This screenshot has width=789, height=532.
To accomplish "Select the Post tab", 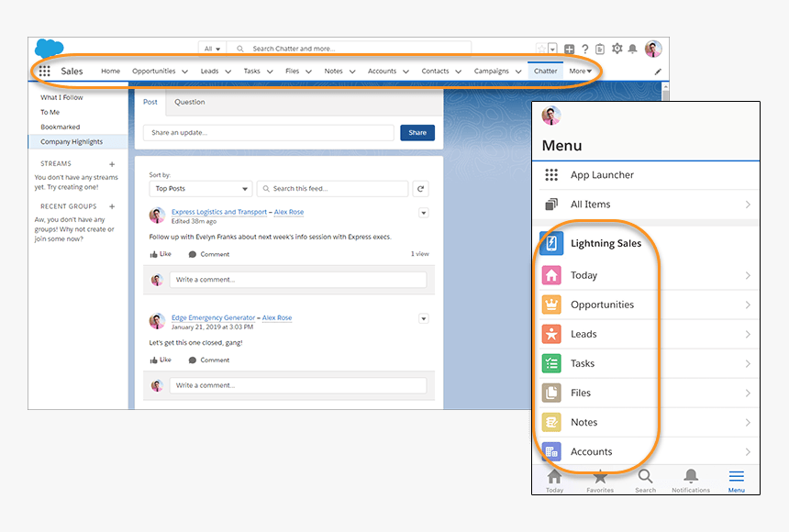I will click(150, 102).
